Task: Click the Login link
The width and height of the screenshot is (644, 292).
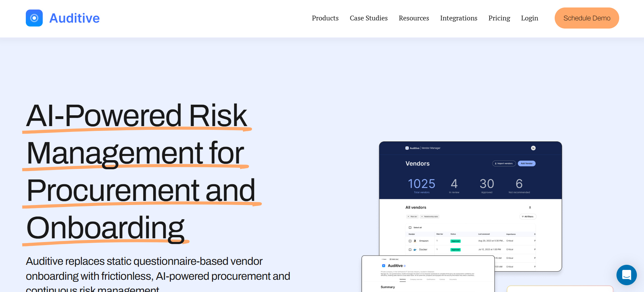Action: pos(530,18)
